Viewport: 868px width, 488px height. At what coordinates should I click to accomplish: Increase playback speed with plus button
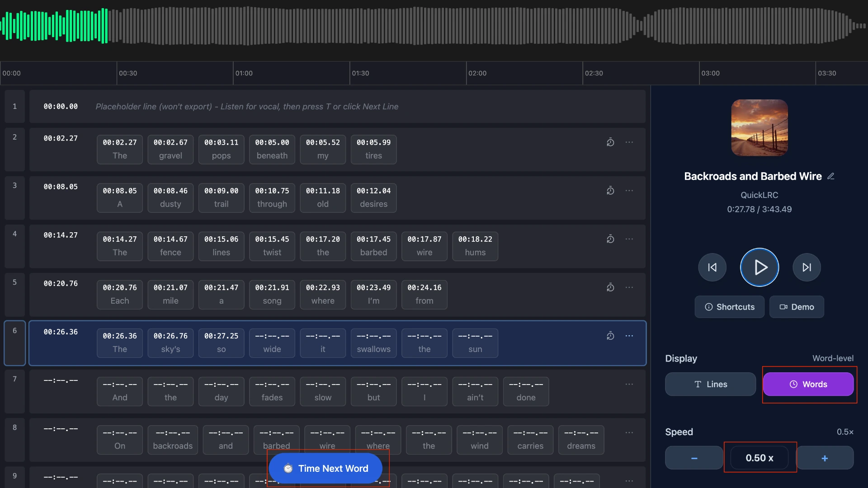click(x=825, y=458)
